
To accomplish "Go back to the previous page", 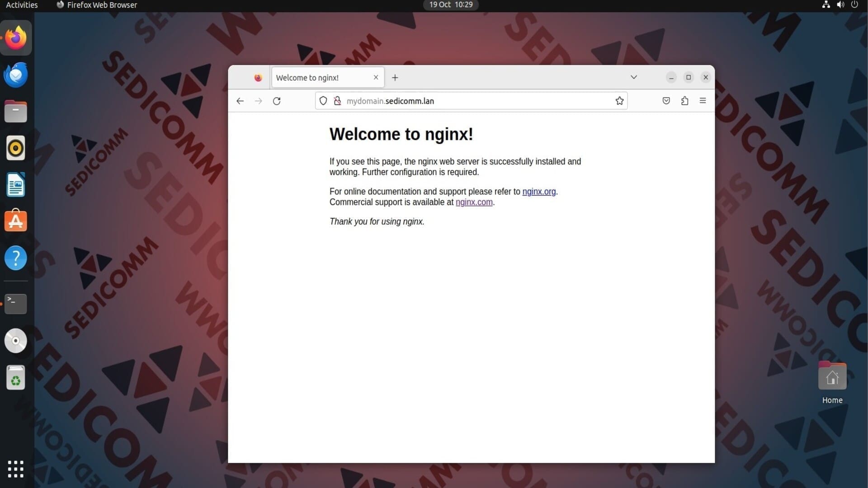I will tap(240, 101).
